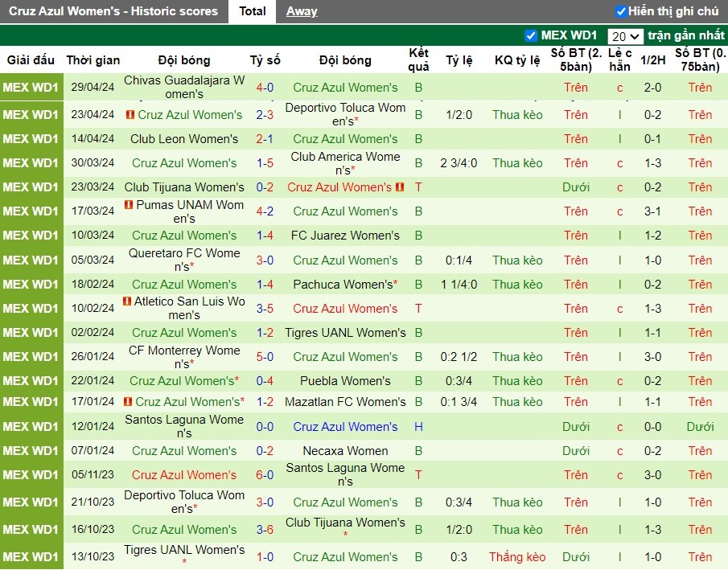Open Club Leon Women's team link
Screen dimensions: 728x570
coord(184,139)
